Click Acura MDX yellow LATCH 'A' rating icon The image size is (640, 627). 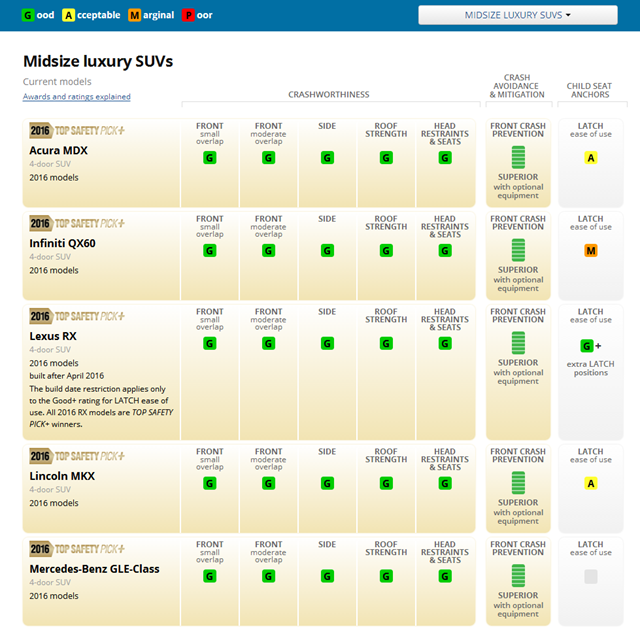590,158
